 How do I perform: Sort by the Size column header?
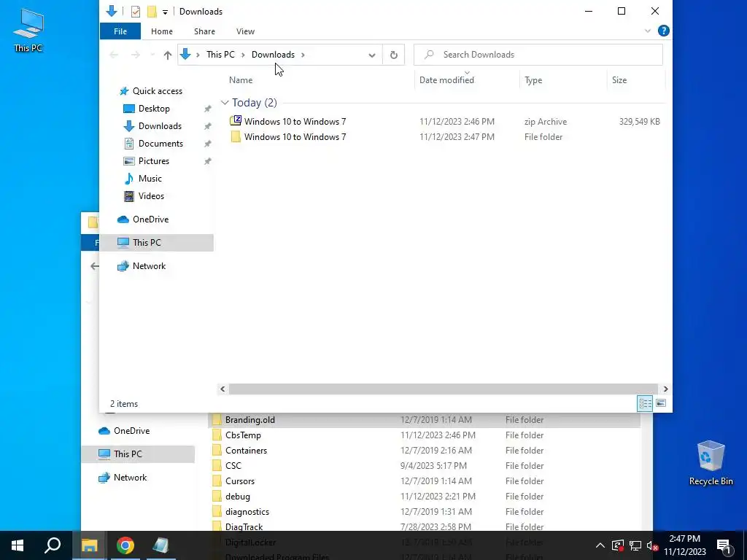[x=619, y=80]
